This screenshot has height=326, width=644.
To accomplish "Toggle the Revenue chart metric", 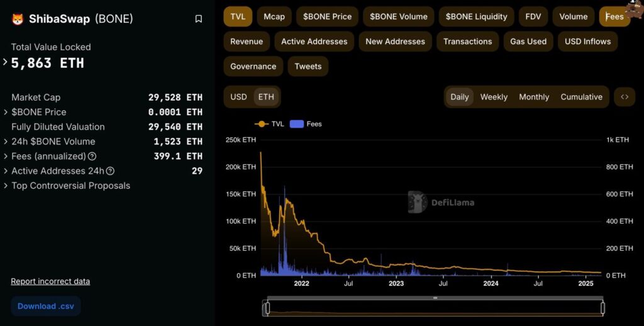I will [x=247, y=42].
